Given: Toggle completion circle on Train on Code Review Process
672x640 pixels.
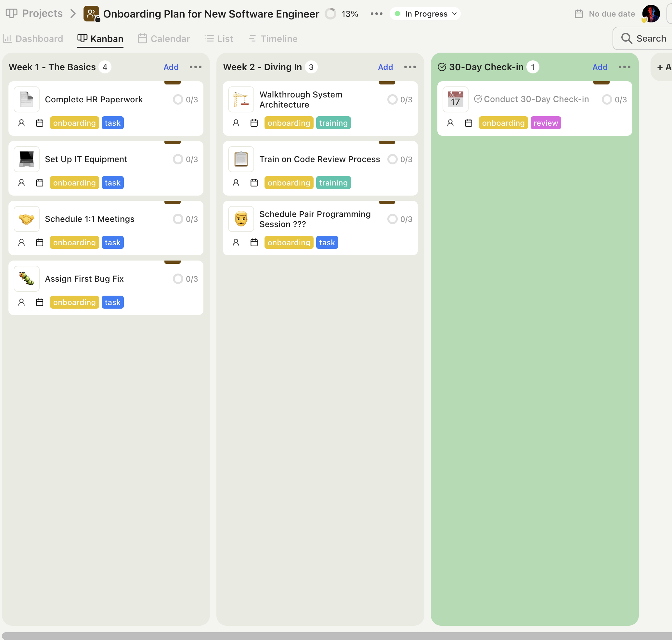Looking at the screenshot, I should click(x=392, y=159).
